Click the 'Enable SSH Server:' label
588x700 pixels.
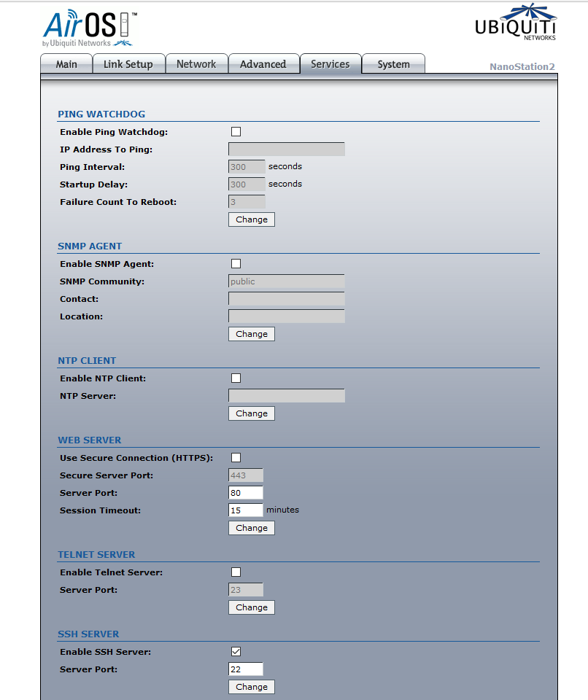point(106,652)
